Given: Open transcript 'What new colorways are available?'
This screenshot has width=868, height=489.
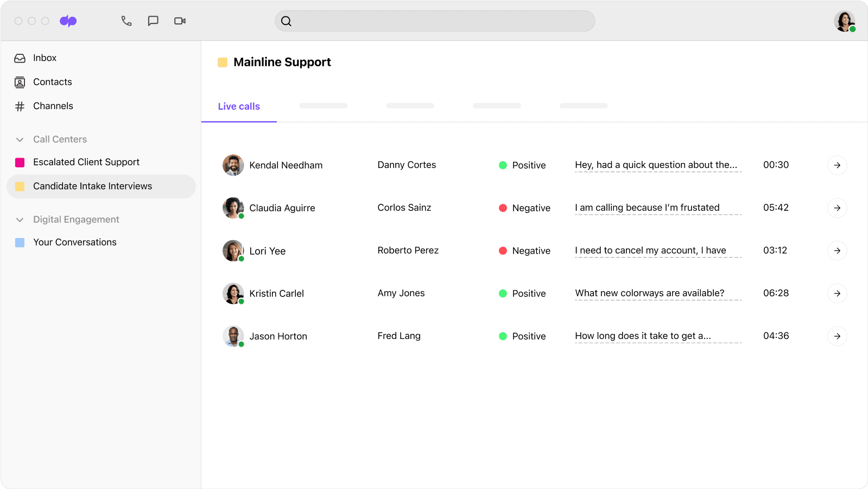Looking at the screenshot, I should (649, 293).
